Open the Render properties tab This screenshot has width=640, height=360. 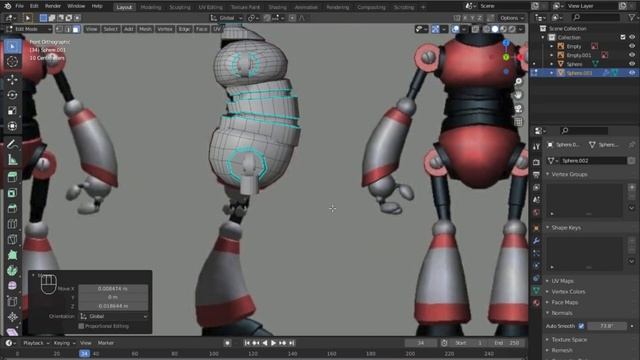(x=536, y=162)
